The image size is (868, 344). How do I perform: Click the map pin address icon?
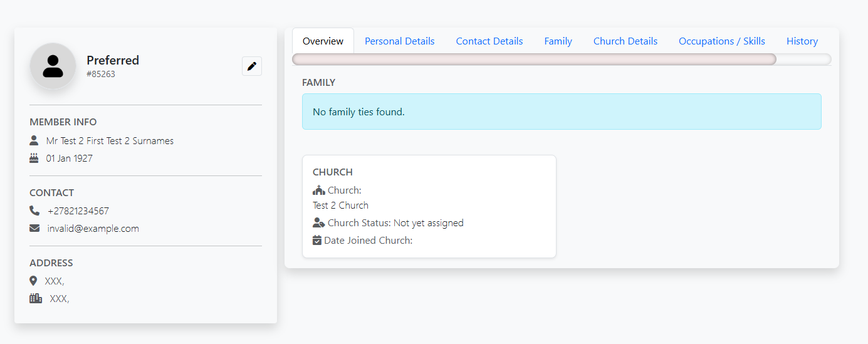33,281
